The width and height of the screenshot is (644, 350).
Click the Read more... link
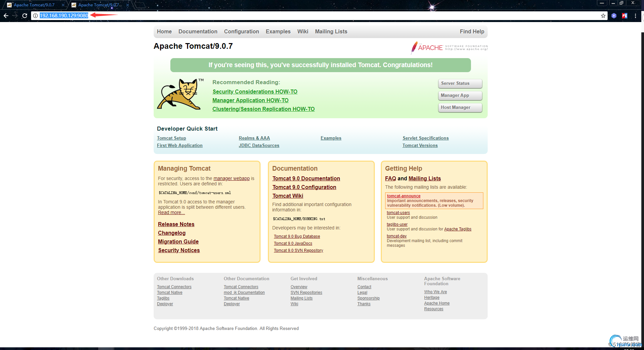(x=171, y=212)
